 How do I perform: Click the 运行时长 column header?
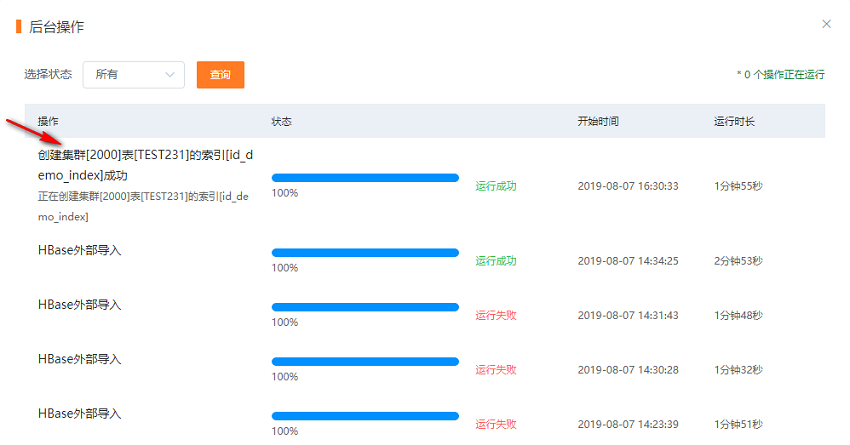734,121
